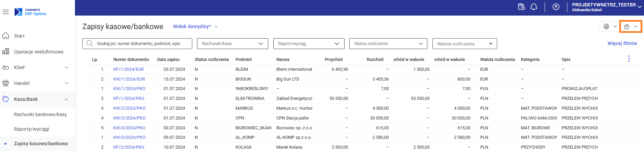
Task: Expand the Rachunek/kasa dropdown filter
Action: coord(232,44)
